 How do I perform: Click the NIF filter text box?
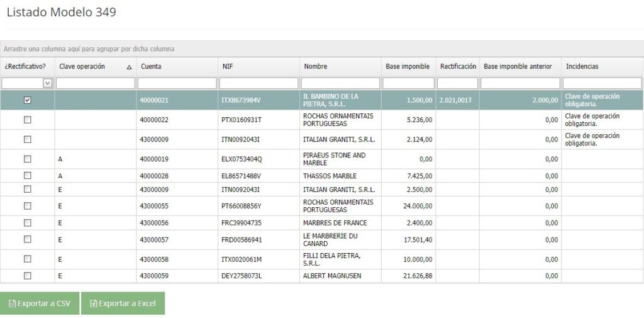pos(258,83)
